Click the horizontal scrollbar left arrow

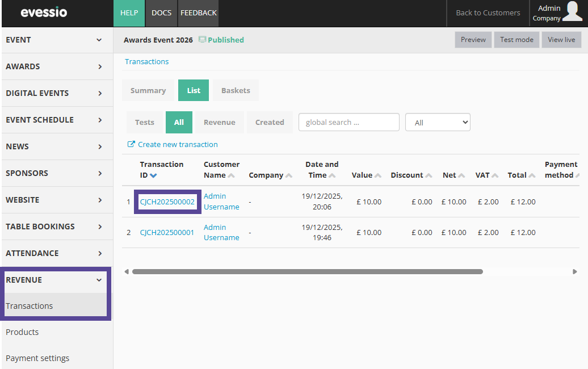coord(127,271)
